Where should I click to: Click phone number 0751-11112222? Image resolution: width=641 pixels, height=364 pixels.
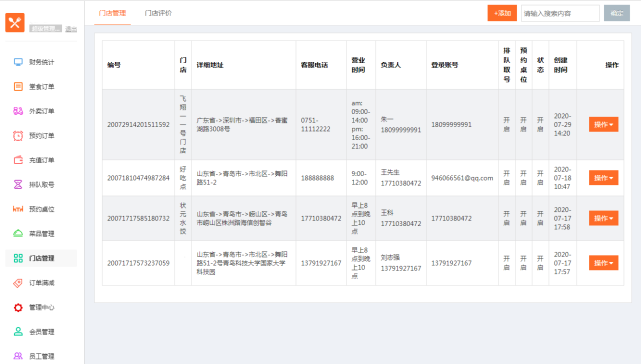[x=316, y=124]
